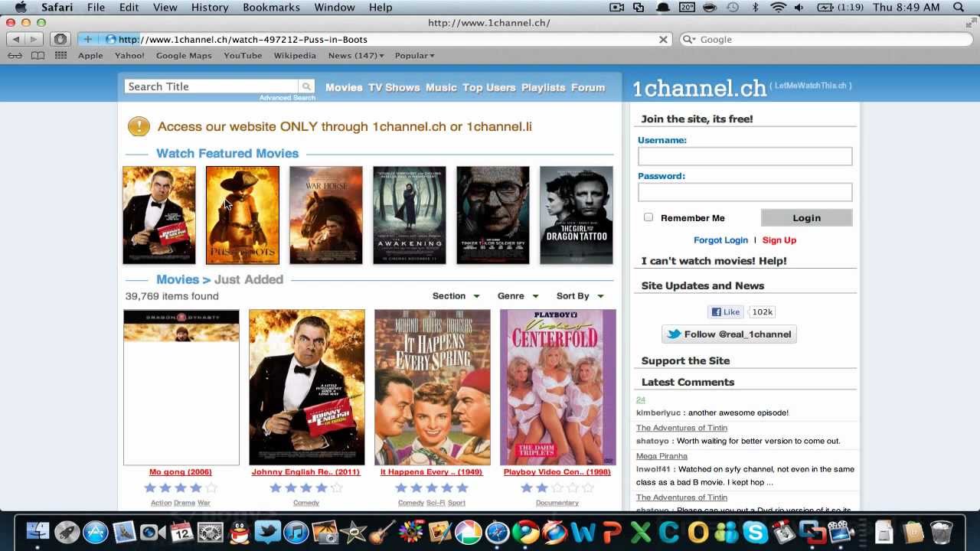980x551 pixels.
Task: Open the Reading List glasses icon
Action: [x=15, y=56]
